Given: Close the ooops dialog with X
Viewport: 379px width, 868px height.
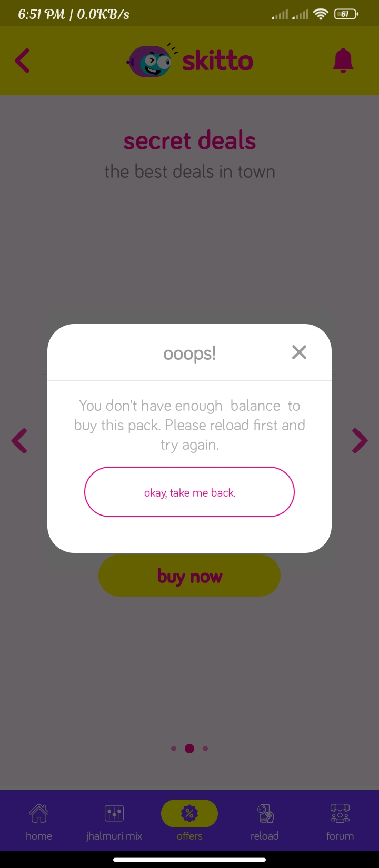Looking at the screenshot, I should tap(299, 352).
